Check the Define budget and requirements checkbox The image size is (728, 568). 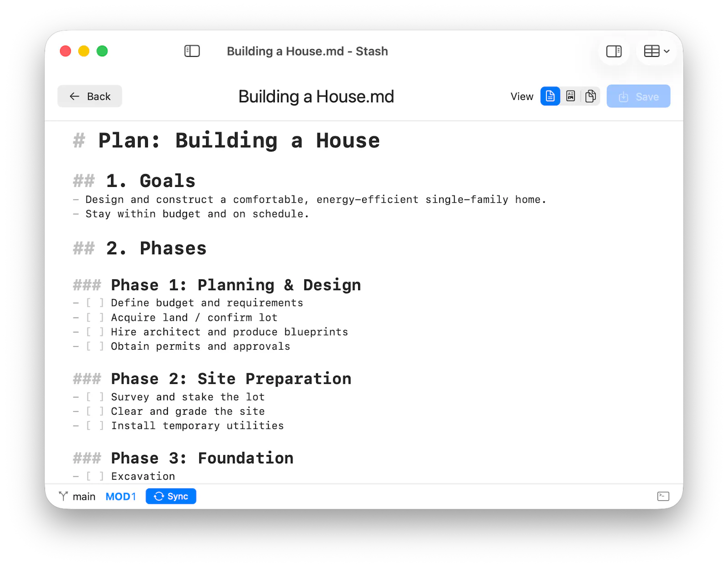coord(95,303)
